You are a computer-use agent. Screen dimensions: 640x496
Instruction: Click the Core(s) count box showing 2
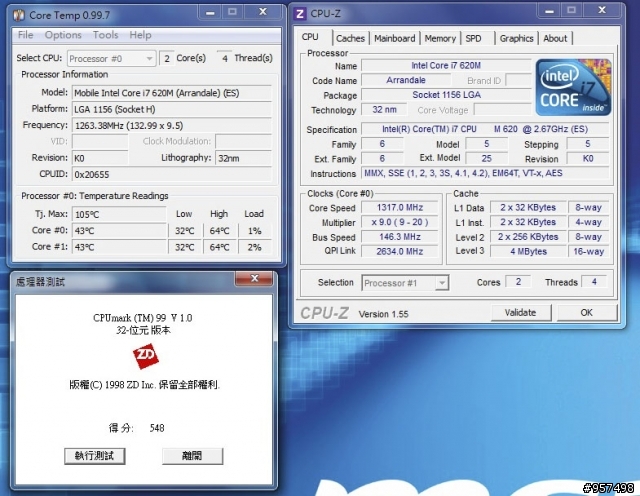click(167, 58)
